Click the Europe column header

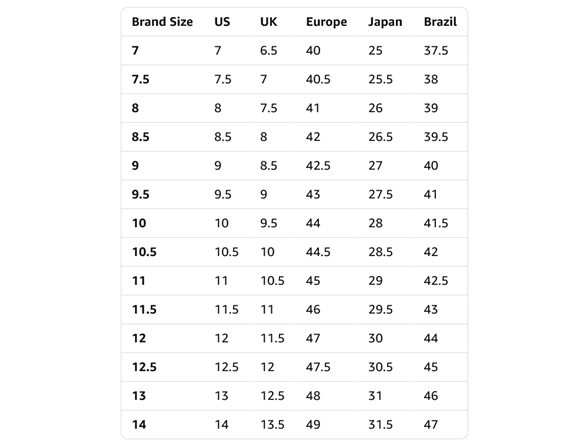(x=326, y=22)
